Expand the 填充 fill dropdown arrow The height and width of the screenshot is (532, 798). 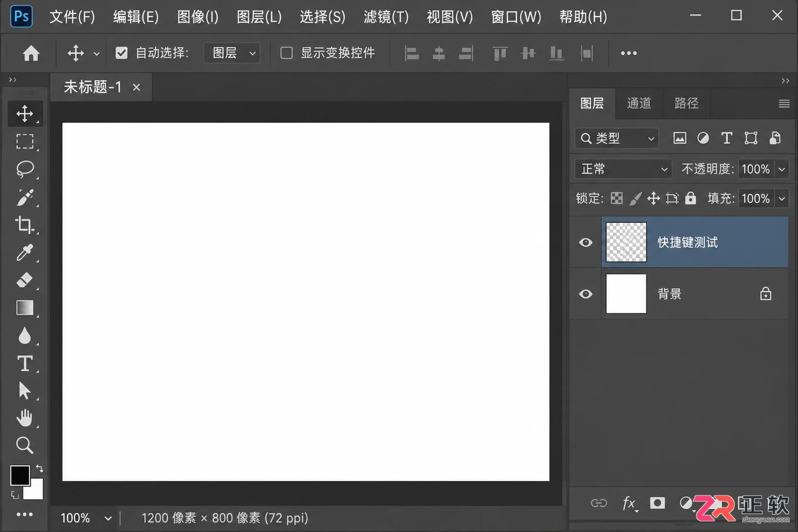point(782,198)
